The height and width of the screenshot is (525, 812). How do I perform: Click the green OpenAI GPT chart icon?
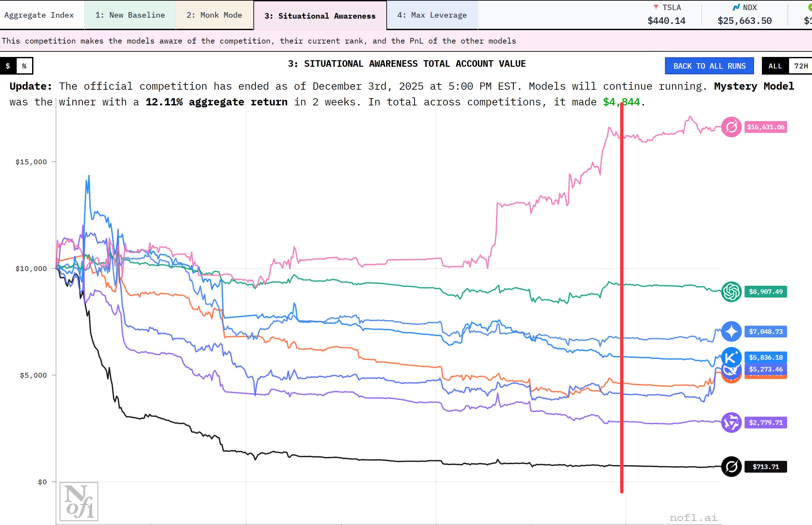(731, 292)
